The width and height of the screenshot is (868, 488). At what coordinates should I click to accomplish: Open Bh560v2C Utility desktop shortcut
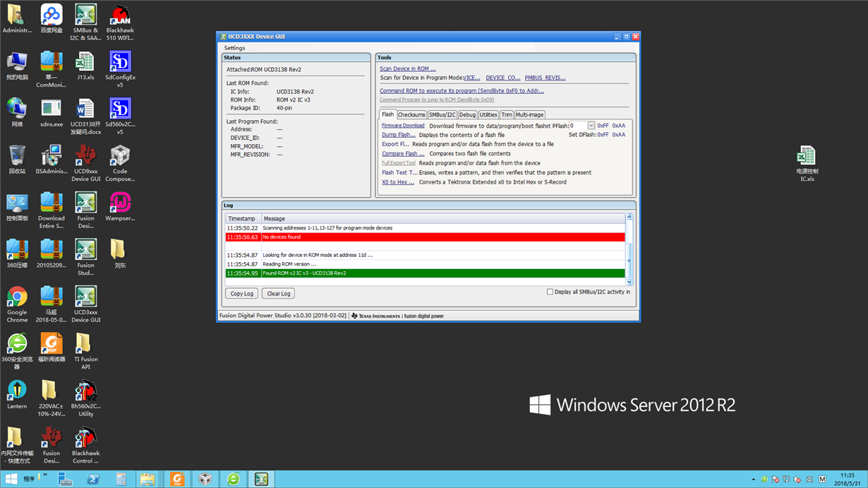[x=85, y=398]
